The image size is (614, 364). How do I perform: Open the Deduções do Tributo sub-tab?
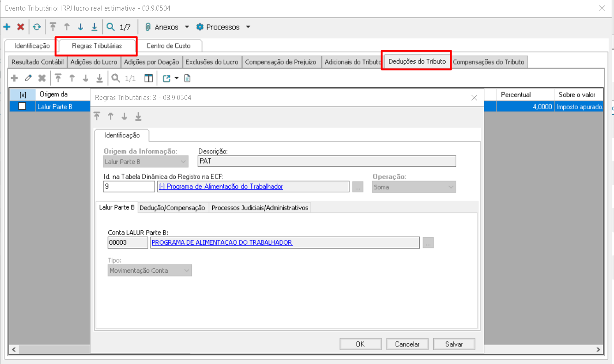417,61
